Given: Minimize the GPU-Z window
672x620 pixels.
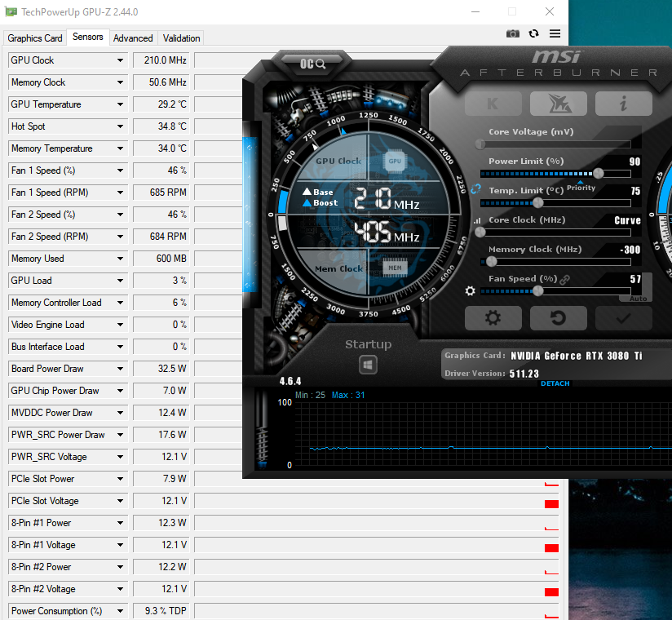Looking at the screenshot, I should tap(475, 11).
